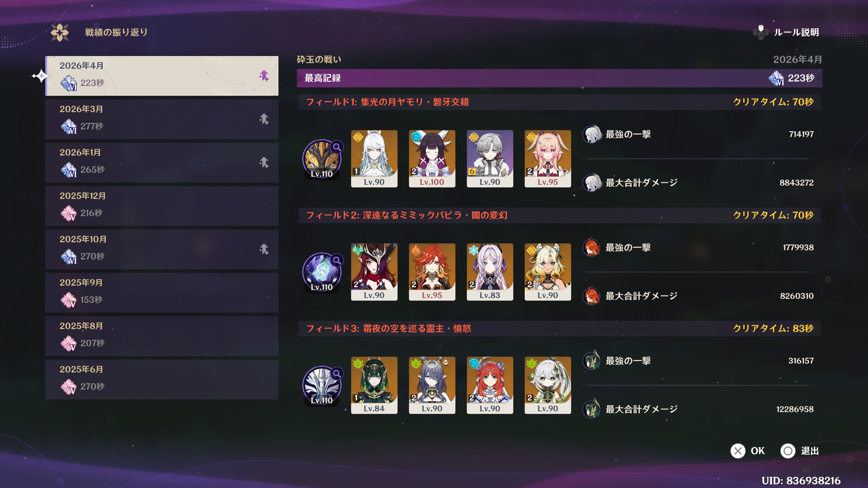
Task: Open the 2025年12月 216秒 record
Action: point(162,206)
